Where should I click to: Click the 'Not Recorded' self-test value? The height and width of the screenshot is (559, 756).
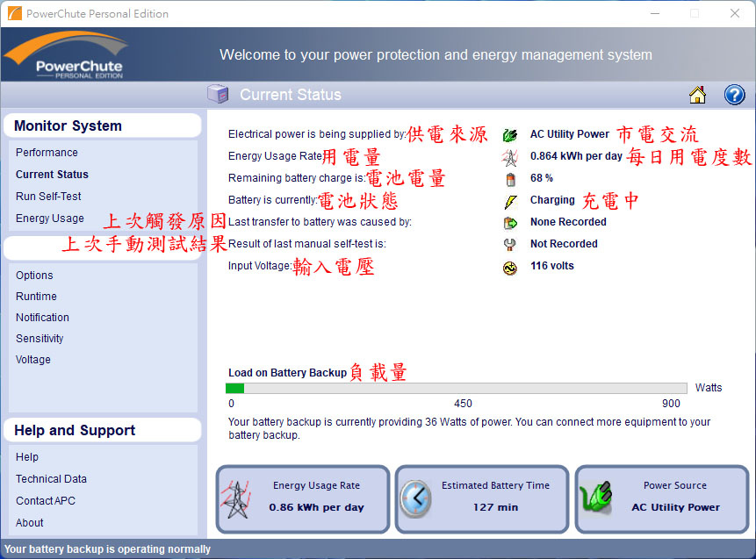(x=564, y=244)
